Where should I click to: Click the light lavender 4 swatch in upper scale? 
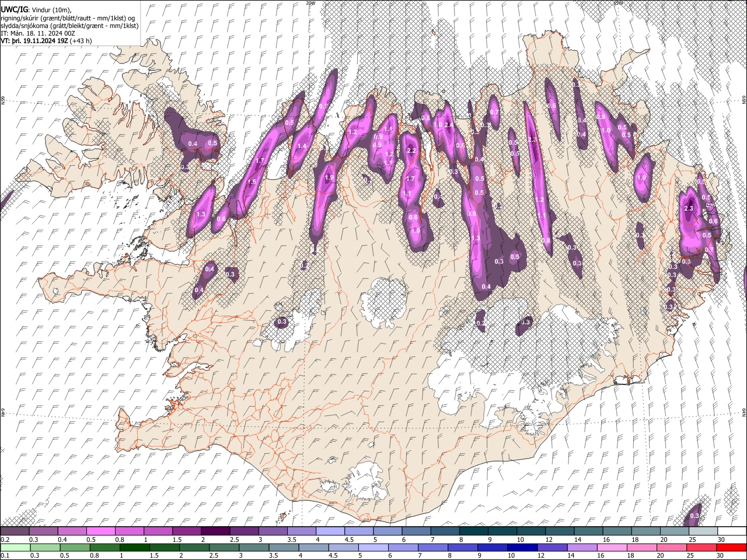(330, 531)
